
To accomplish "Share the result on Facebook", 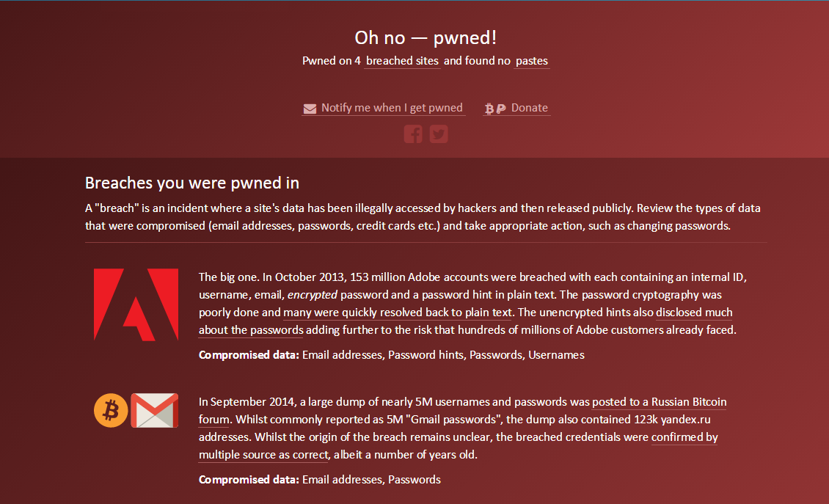I will click(413, 134).
